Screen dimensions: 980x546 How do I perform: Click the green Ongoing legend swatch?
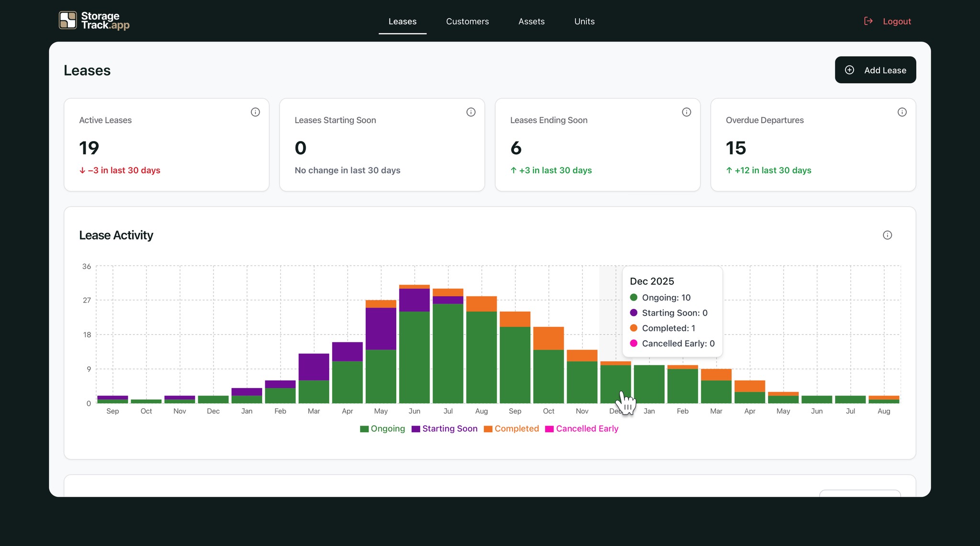(364, 429)
